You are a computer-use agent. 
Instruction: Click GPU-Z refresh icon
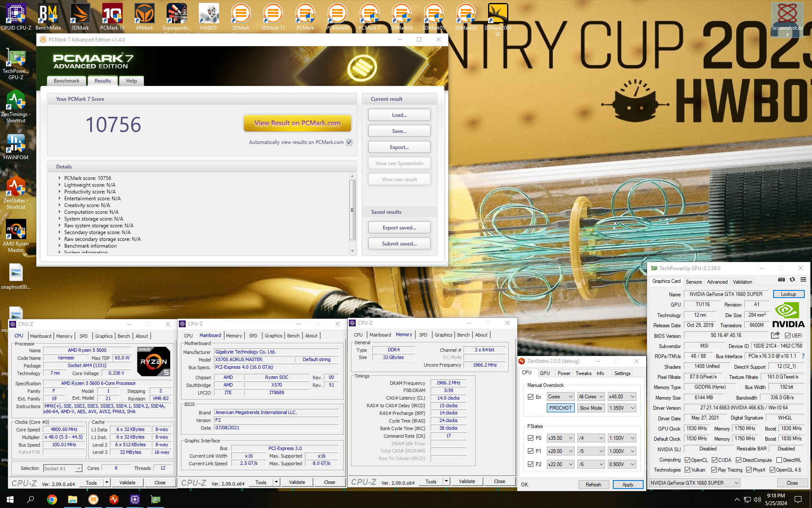point(792,279)
